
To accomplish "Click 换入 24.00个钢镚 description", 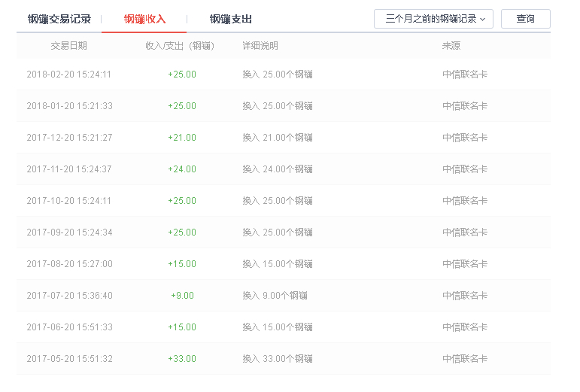I will pyautogui.click(x=278, y=169).
